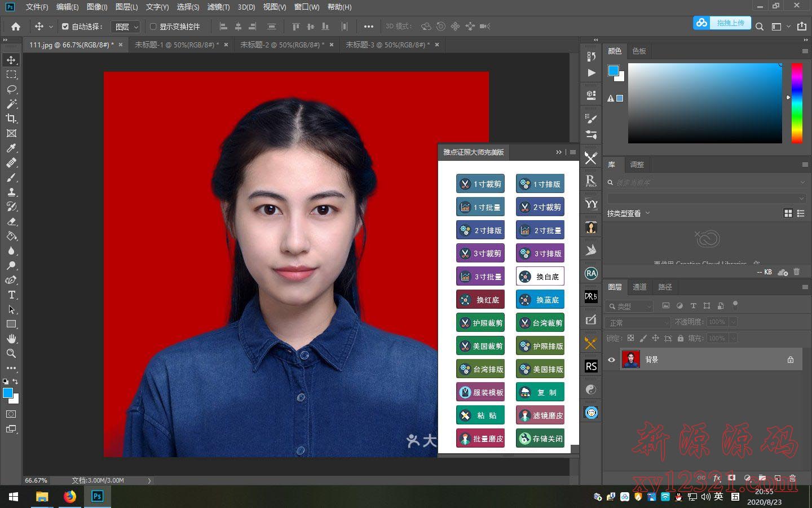
Task: Select the Rectangular Marquee tool
Action: point(11,75)
